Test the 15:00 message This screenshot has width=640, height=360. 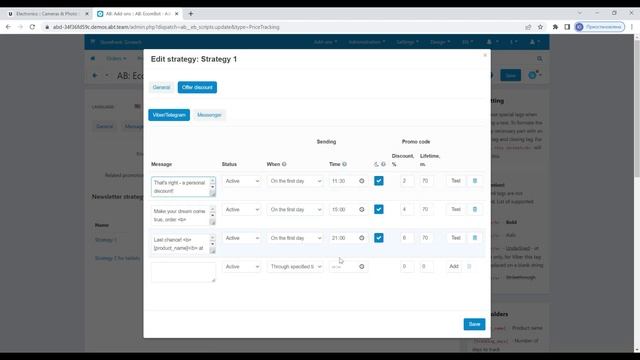pos(456,209)
